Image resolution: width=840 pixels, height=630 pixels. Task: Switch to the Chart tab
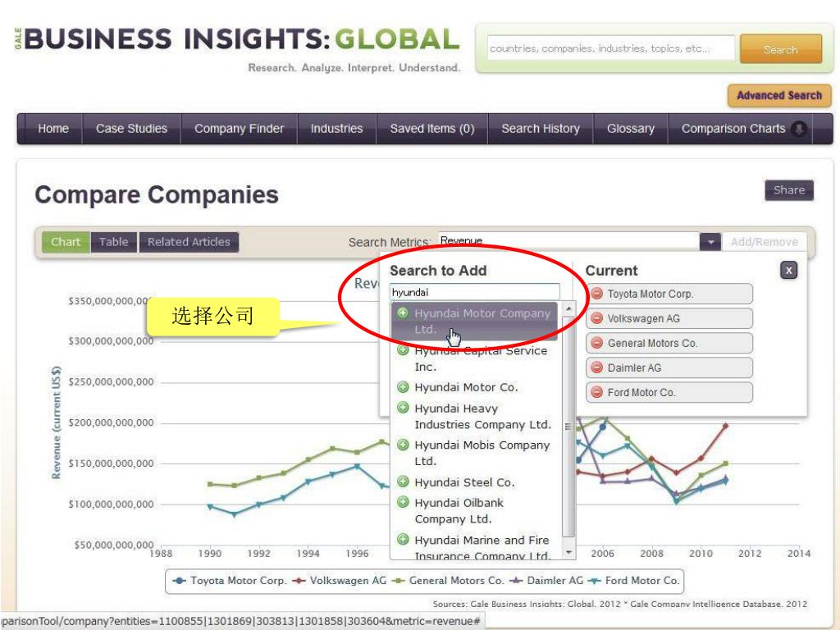[66, 242]
